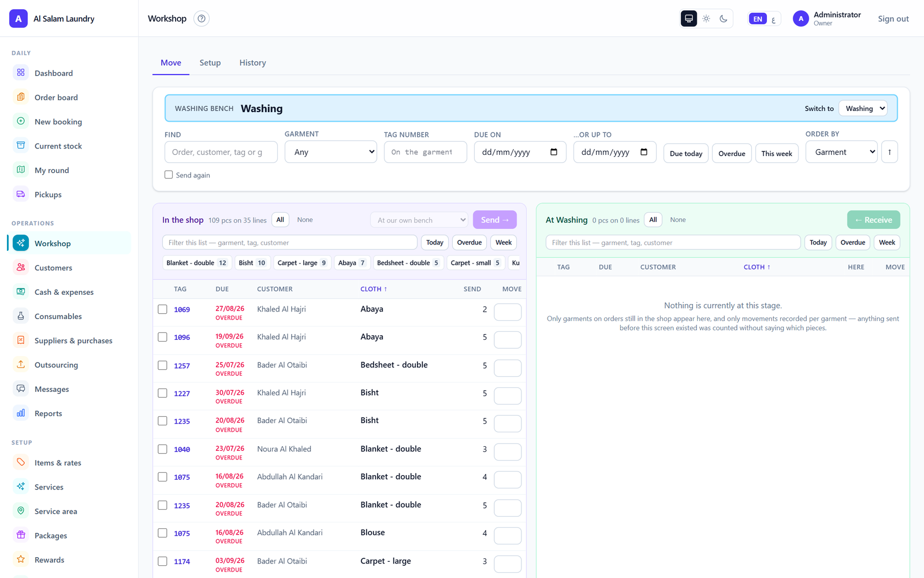
Task: Select system theme monitor icon
Action: [x=689, y=18]
